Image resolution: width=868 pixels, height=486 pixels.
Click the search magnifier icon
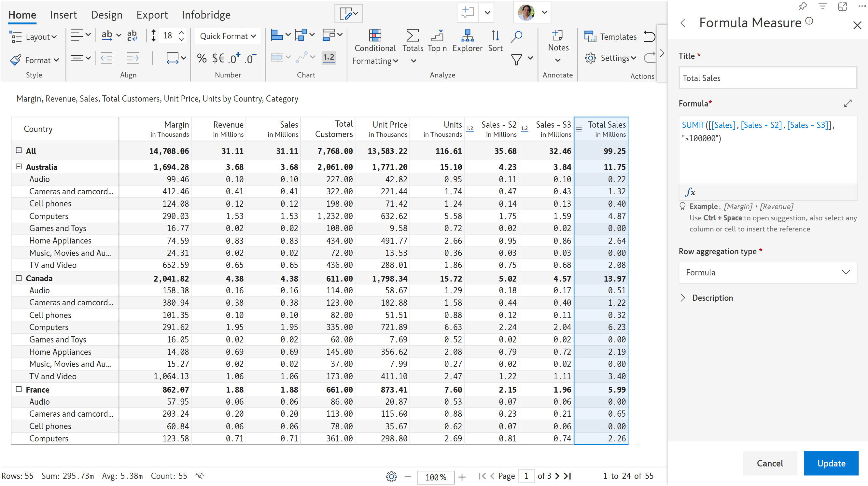[x=516, y=36]
